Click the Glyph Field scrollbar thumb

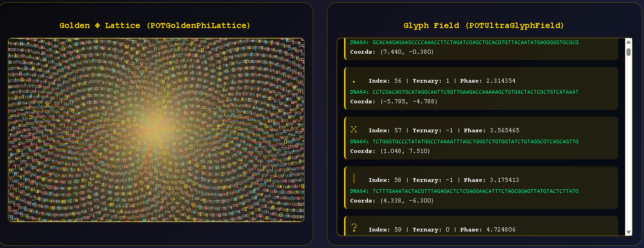628,51
